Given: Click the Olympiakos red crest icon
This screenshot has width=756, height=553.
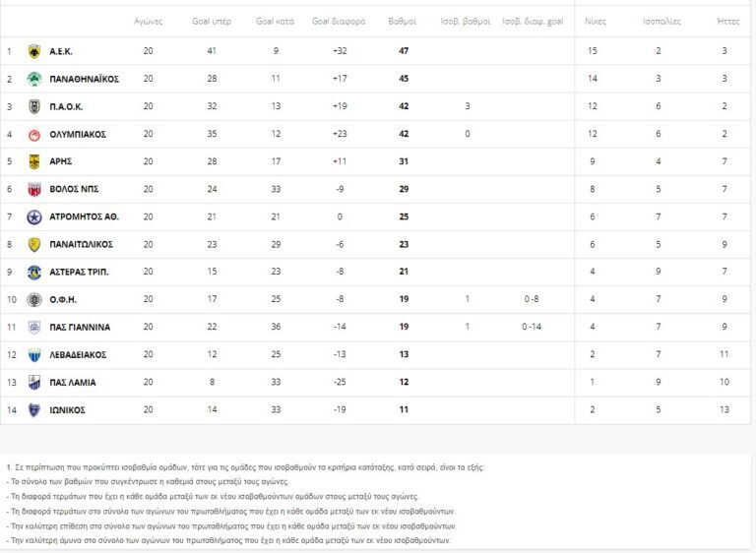Looking at the screenshot, I should point(33,134).
